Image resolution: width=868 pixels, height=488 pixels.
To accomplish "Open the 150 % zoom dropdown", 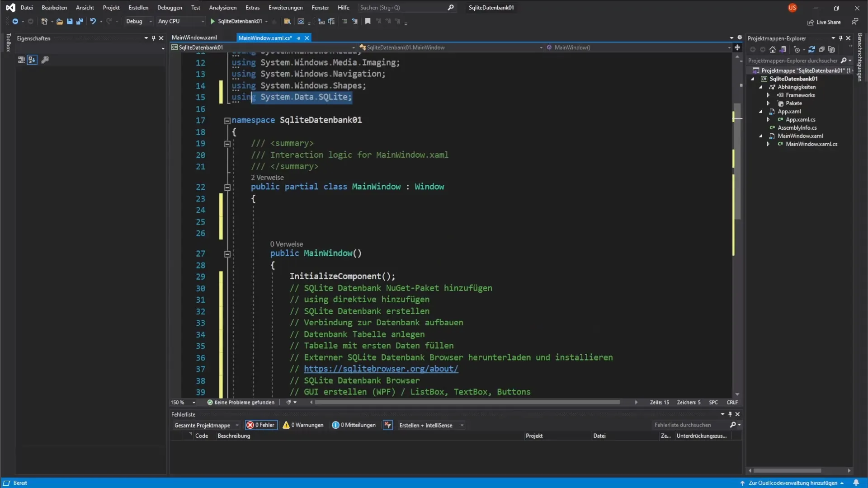I will coord(183,403).
